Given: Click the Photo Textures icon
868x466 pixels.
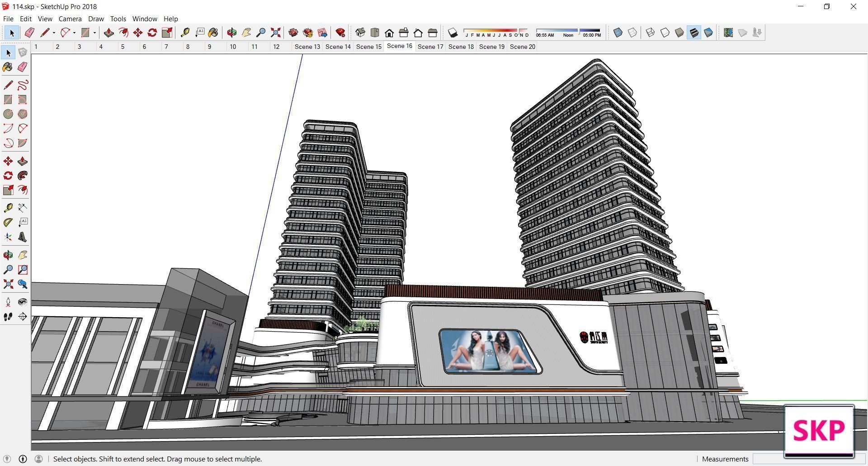Looking at the screenshot, I should (x=757, y=33).
